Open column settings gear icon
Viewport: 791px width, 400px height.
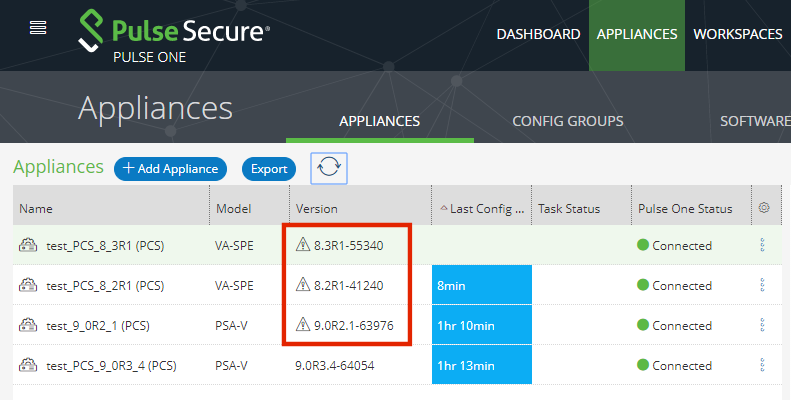click(764, 207)
